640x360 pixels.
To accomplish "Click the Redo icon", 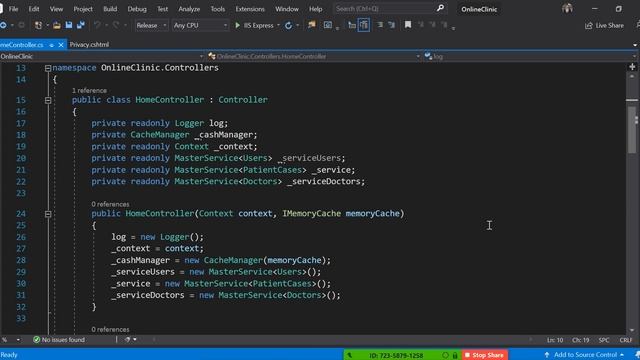I will point(116,25).
